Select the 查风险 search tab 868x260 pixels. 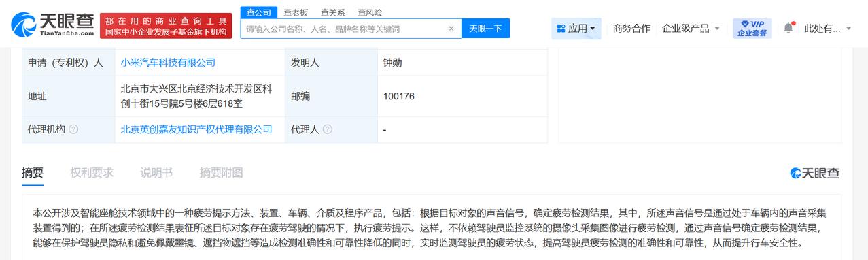[x=370, y=12]
